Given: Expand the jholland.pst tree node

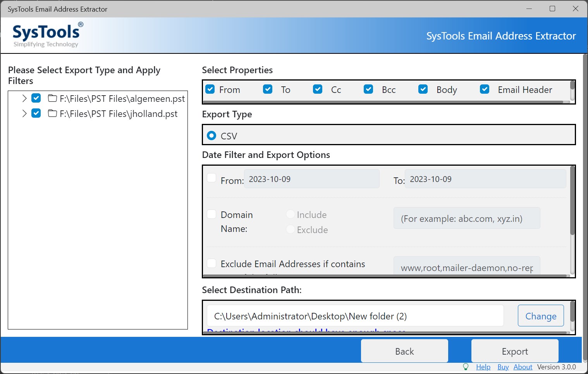Looking at the screenshot, I should 24,113.
